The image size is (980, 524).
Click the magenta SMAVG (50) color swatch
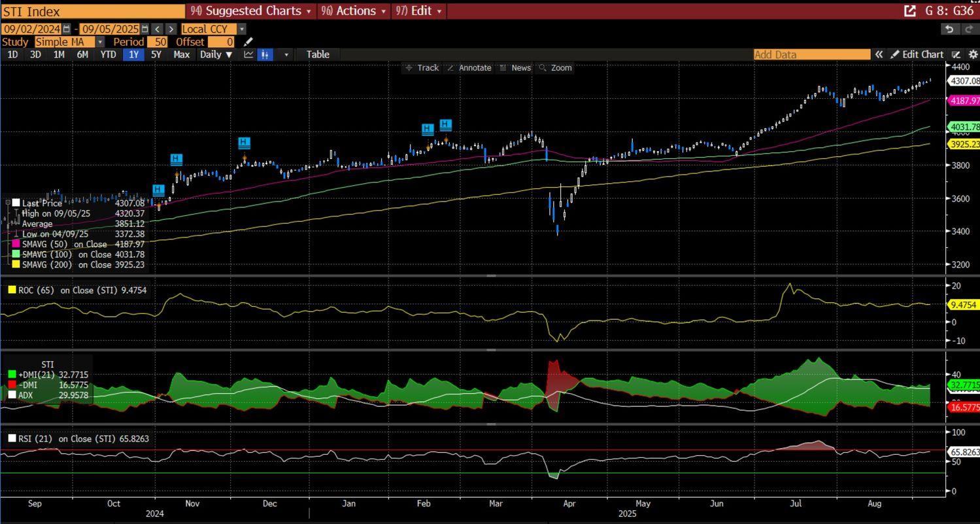16,244
